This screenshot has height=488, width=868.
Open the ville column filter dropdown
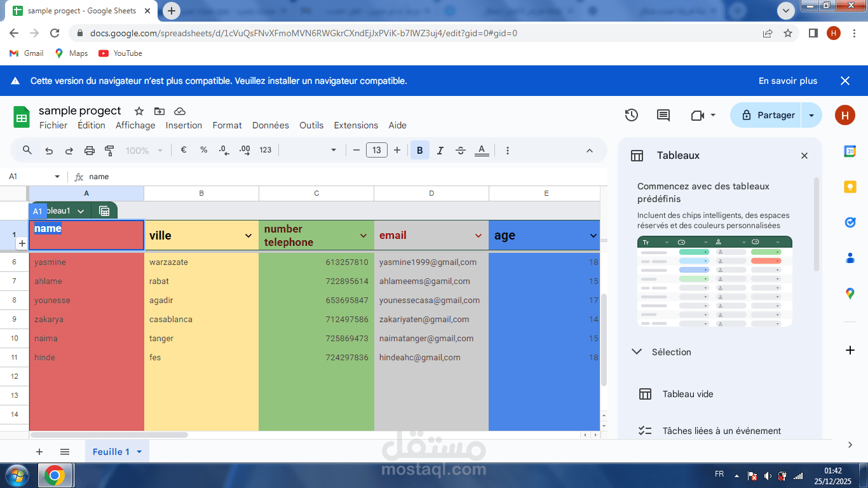(x=250, y=235)
